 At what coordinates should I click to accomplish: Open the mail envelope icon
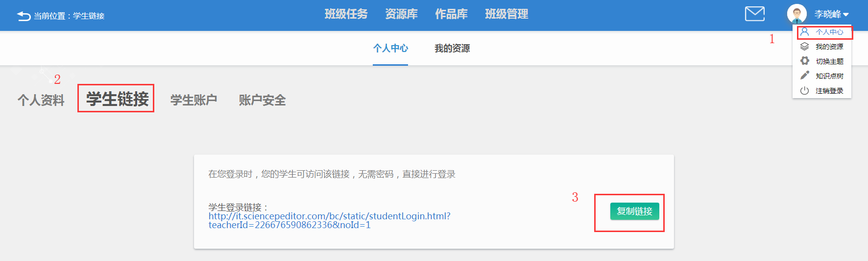point(754,14)
